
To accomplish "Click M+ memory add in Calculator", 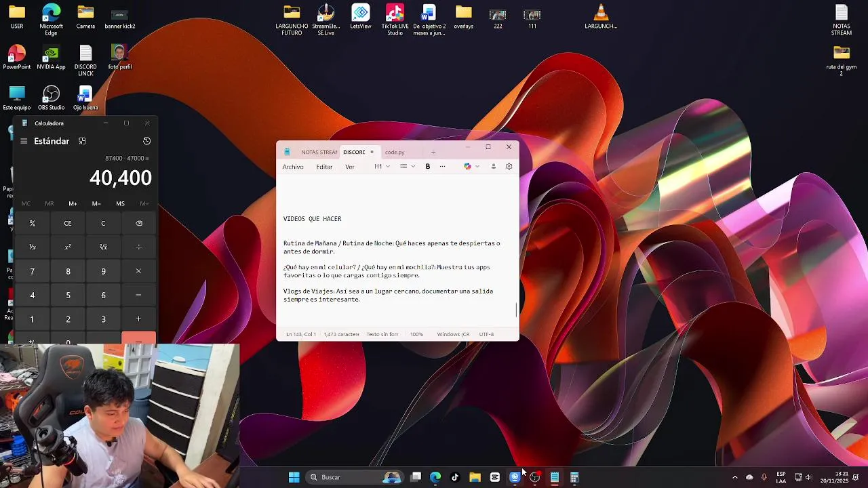I will tap(73, 203).
